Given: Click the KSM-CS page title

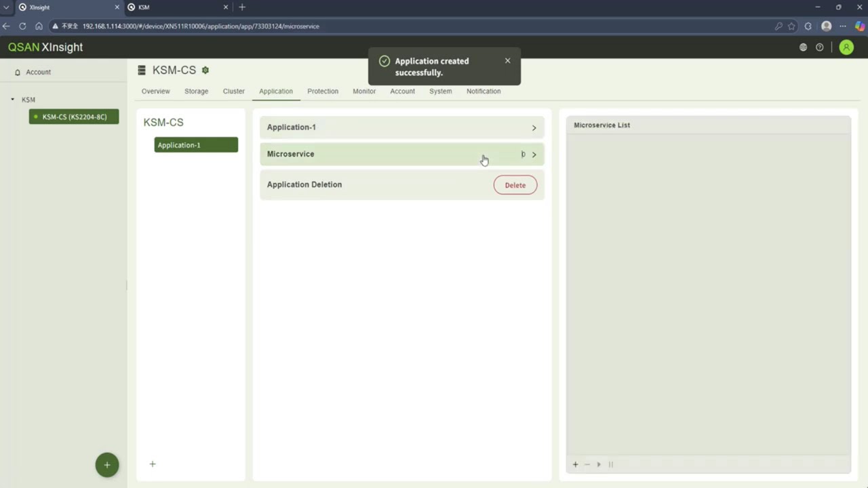Looking at the screenshot, I should (x=174, y=70).
